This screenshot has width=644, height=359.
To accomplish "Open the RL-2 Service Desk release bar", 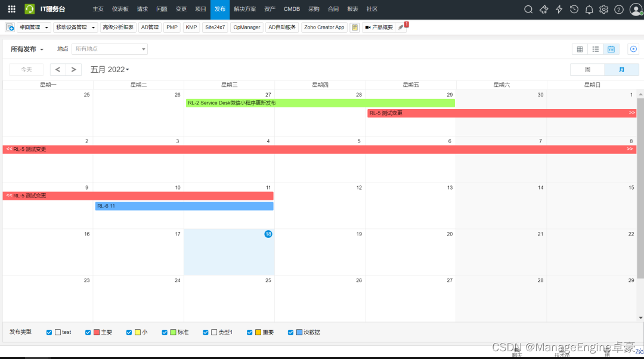I will click(320, 103).
